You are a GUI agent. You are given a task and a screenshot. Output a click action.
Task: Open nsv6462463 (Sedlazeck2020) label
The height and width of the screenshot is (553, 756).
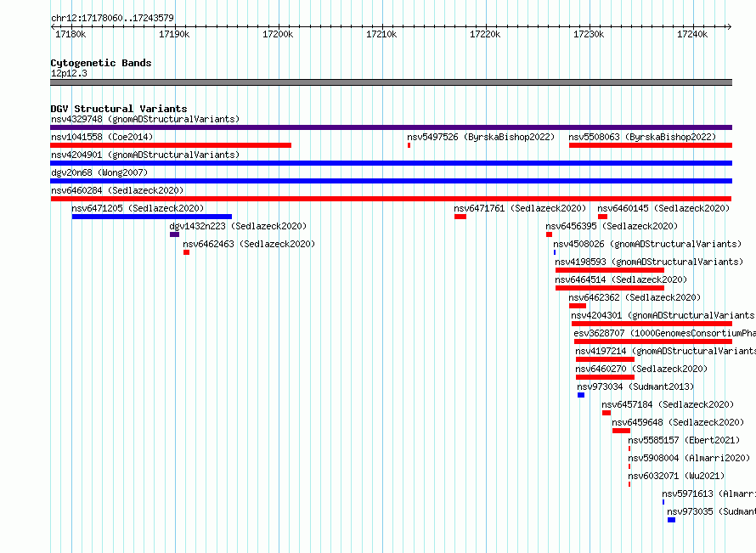[x=249, y=244]
